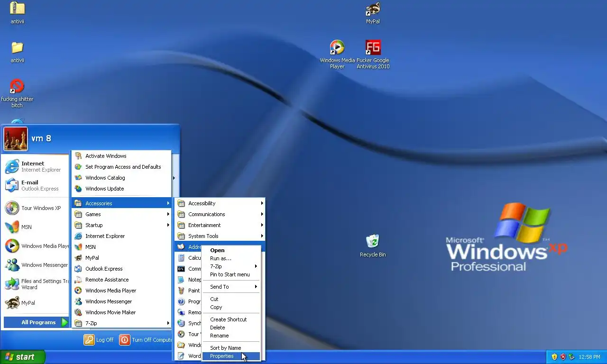Screen dimensions: 607x364
Task: Select the antivii zip archive on desktop
Action: click(18, 13)
